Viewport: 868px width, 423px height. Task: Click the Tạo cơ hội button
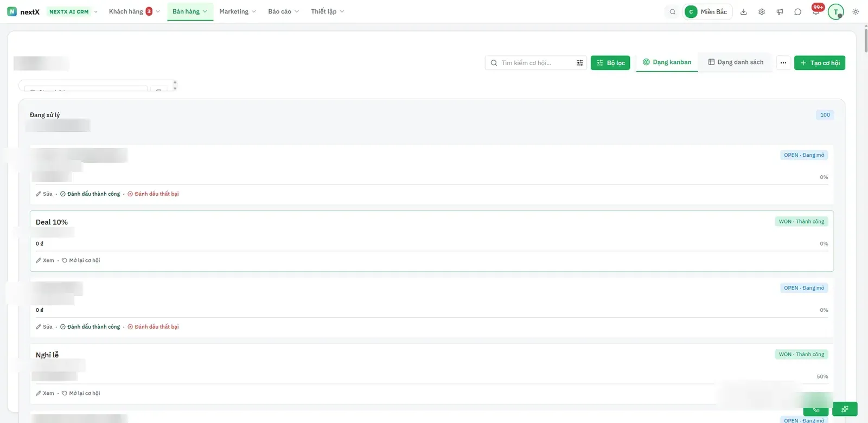tap(820, 63)
